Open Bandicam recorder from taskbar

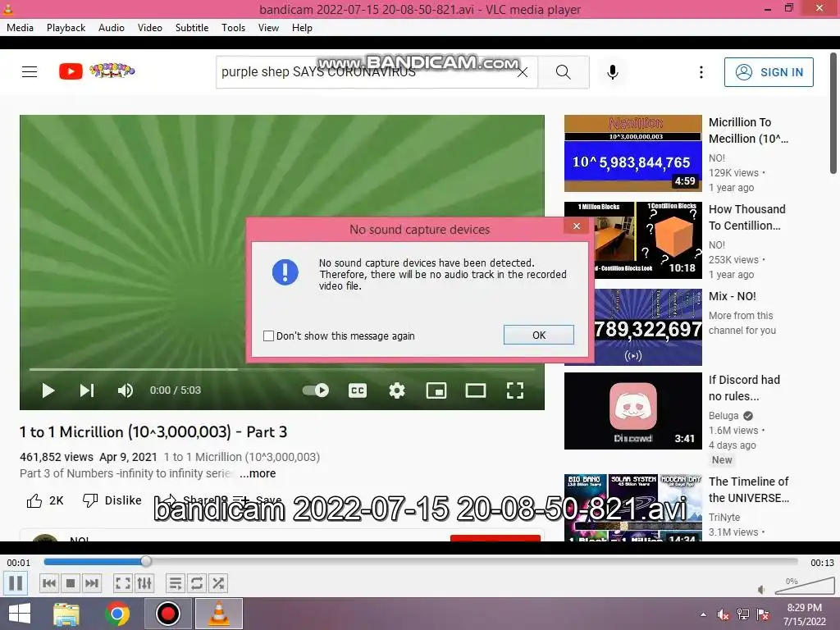pos(167,614)
